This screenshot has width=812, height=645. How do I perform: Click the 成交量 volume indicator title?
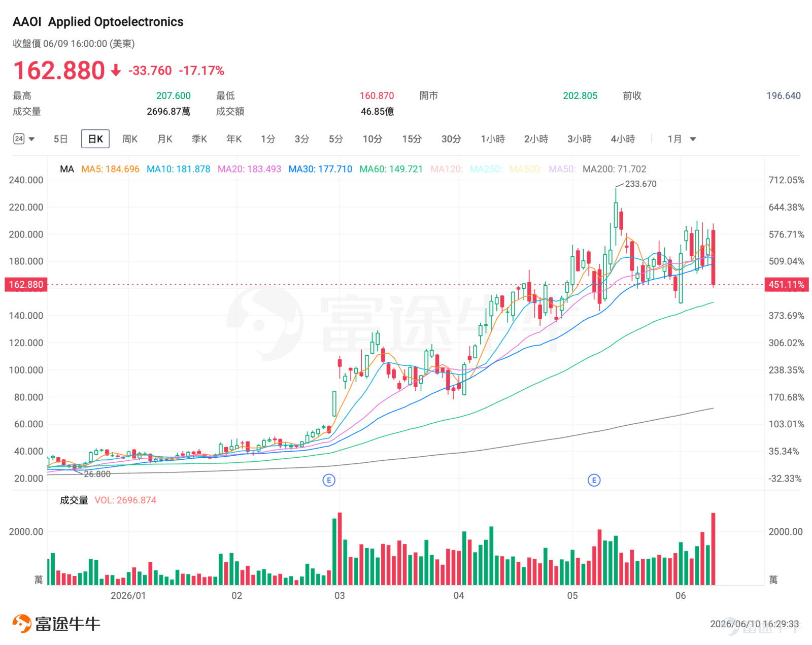point(74,500)
